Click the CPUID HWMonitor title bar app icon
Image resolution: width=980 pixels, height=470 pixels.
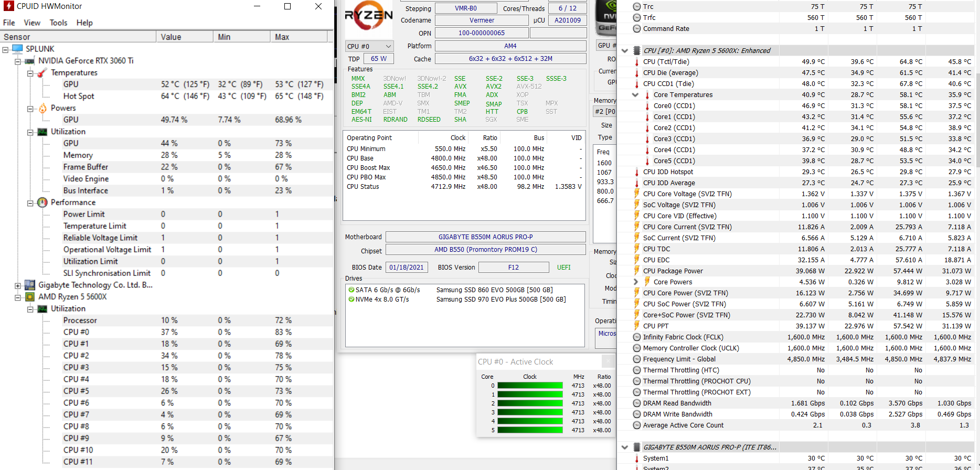point(8,6)
